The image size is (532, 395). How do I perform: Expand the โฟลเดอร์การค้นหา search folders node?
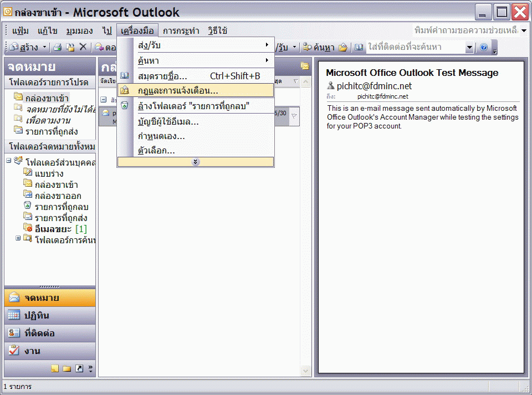(x=18, y=238)
